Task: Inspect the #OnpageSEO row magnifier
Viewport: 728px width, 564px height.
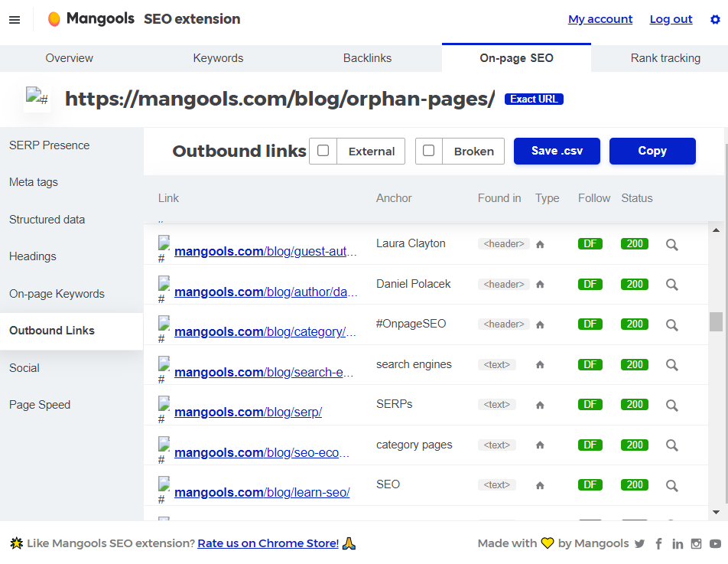Action: (672, 324)
